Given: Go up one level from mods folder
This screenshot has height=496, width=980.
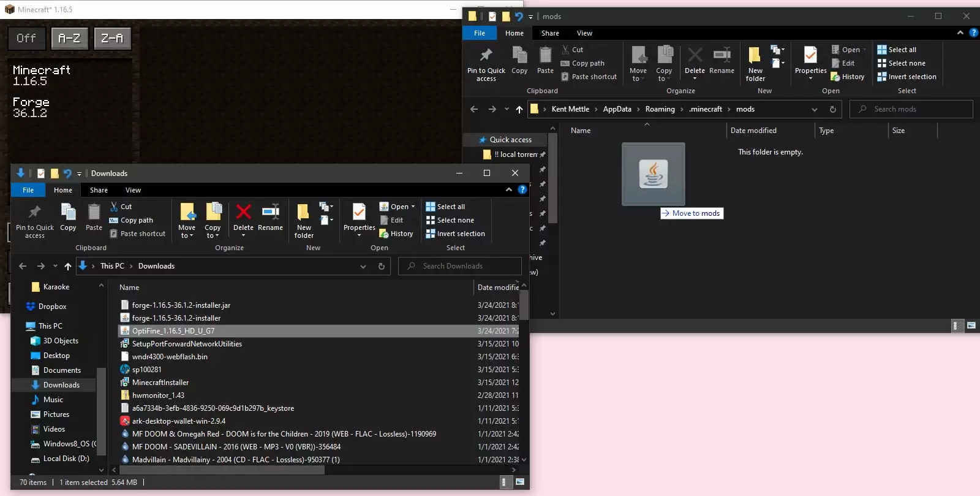Looking at the screenshot, I should pyautogui.click(x=519, y=109).
